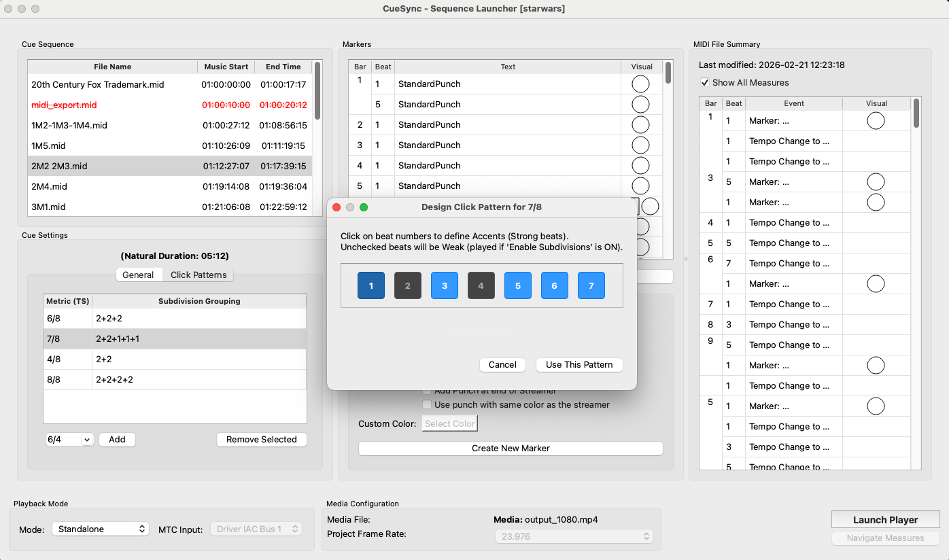Screen dimensions: 949x560
Task: Select the 2M4.mid cue
Action: click(169, 186)
